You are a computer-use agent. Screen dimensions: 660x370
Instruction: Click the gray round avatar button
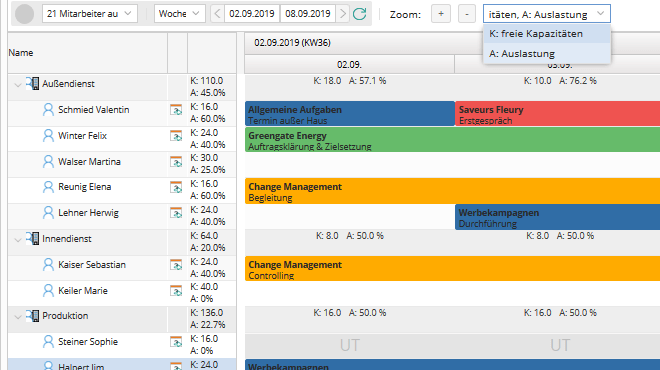[x=24, y=14]
